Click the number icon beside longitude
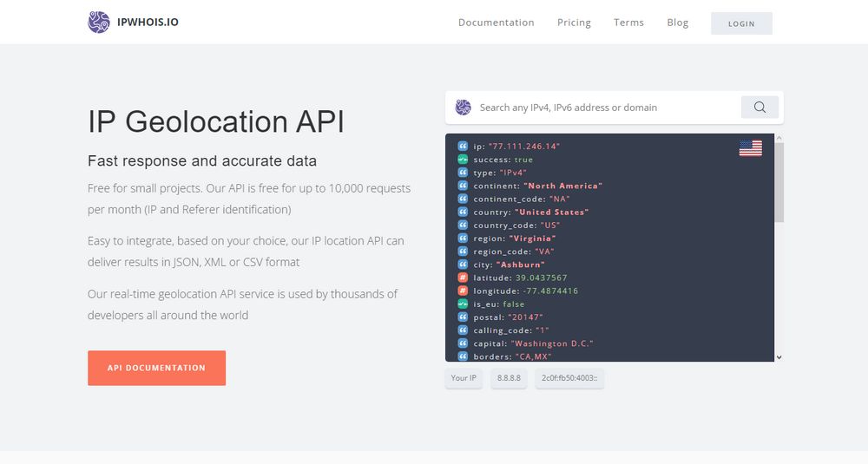868x464 pixels. pyautogui.click(x=463, y=291)
